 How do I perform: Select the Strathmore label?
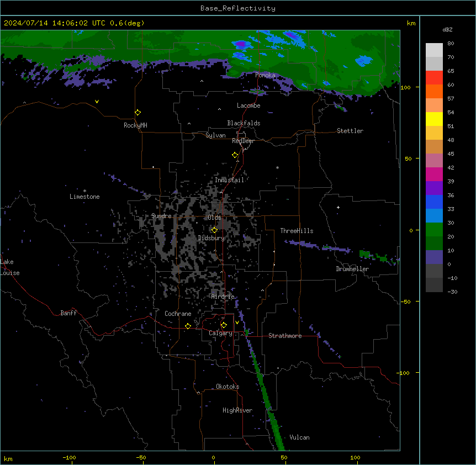pos(285,336)
